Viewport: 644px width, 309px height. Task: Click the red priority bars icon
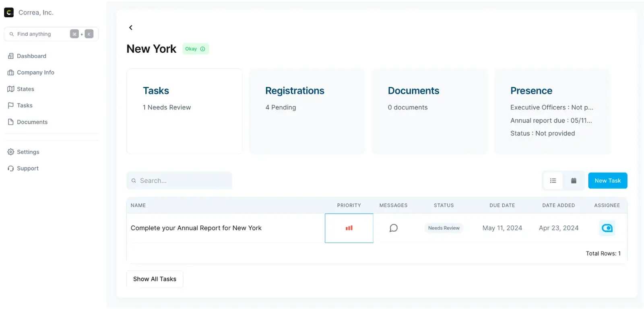[x=349, y=228]
